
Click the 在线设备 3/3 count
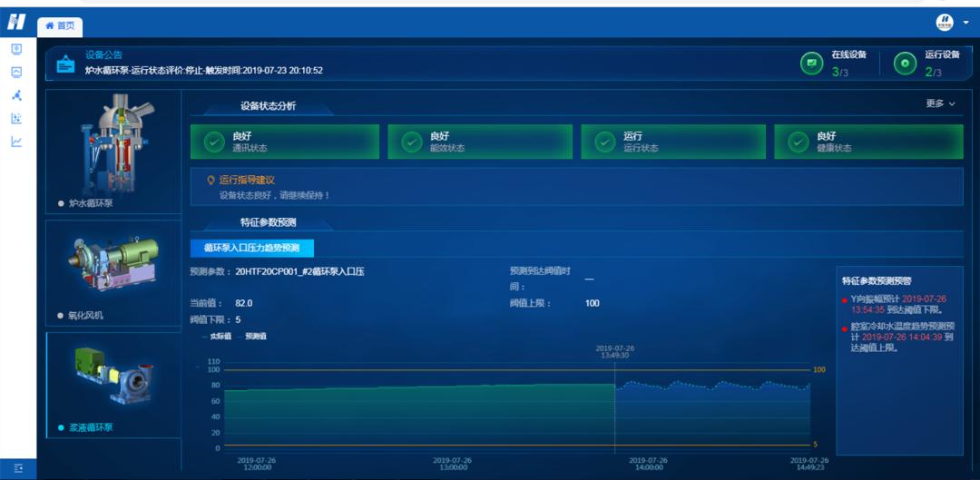click(839, 72)
